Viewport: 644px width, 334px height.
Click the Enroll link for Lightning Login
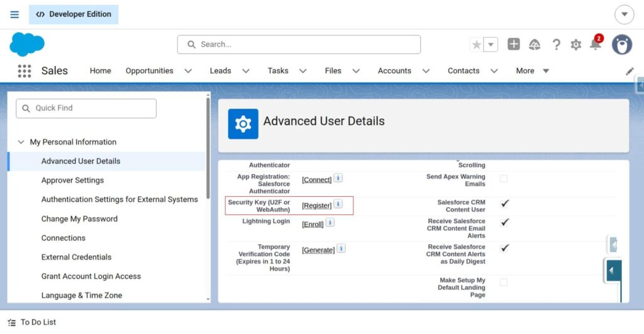tap(313, 225)
